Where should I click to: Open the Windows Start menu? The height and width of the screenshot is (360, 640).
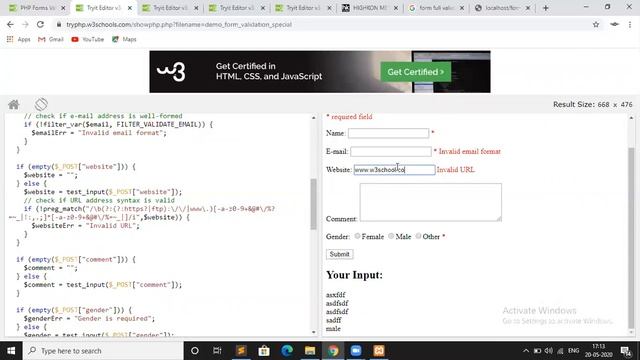point(11,351)
